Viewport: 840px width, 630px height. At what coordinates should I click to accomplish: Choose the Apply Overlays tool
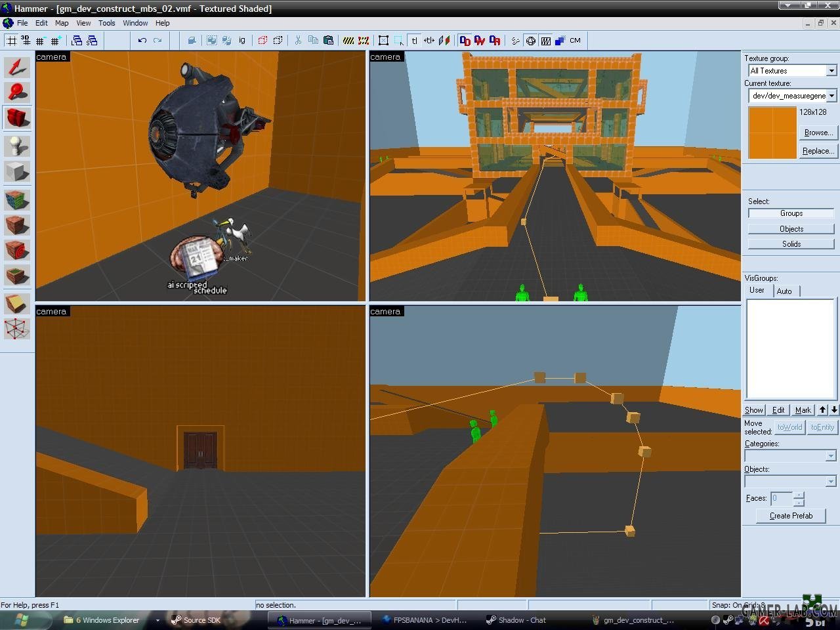(17, 275)
